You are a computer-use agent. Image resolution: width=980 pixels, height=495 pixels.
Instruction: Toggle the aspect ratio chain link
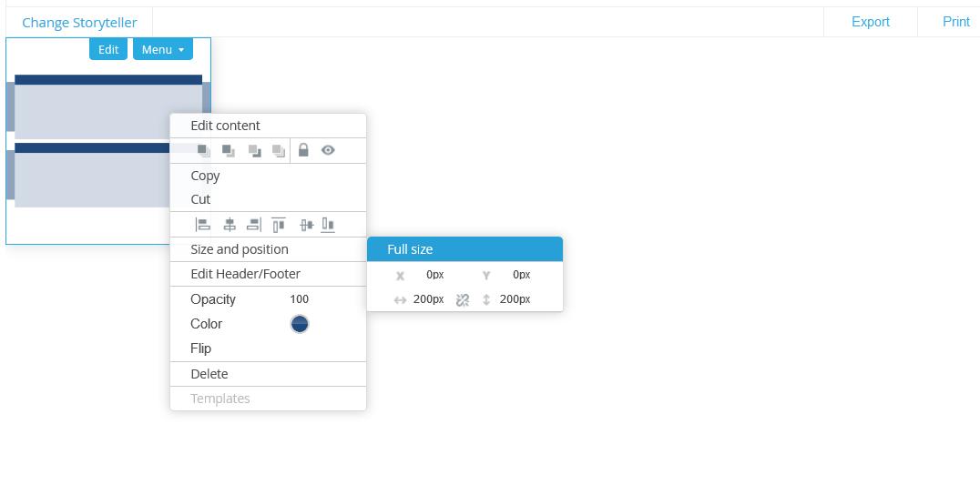[463, 299]
